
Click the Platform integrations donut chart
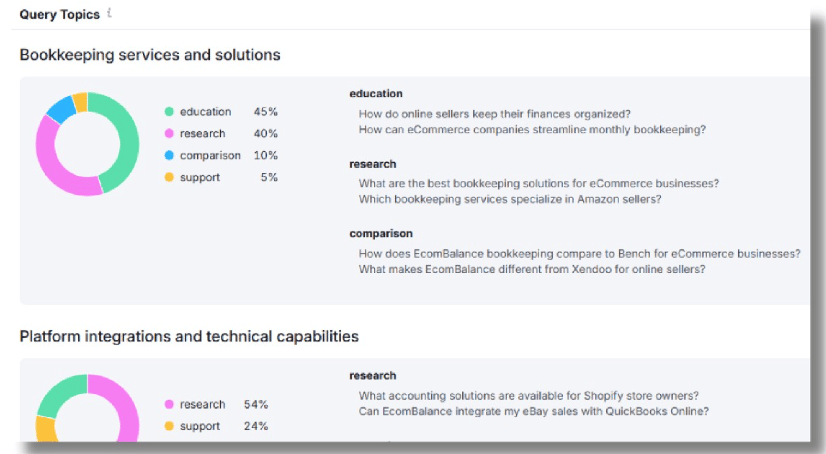point(87,408)
